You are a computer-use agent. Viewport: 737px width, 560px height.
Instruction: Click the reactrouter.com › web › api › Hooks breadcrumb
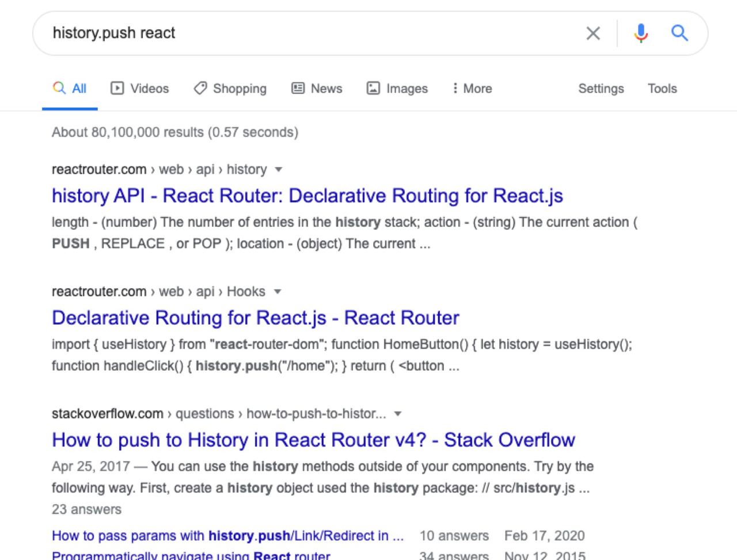point(158,292)
